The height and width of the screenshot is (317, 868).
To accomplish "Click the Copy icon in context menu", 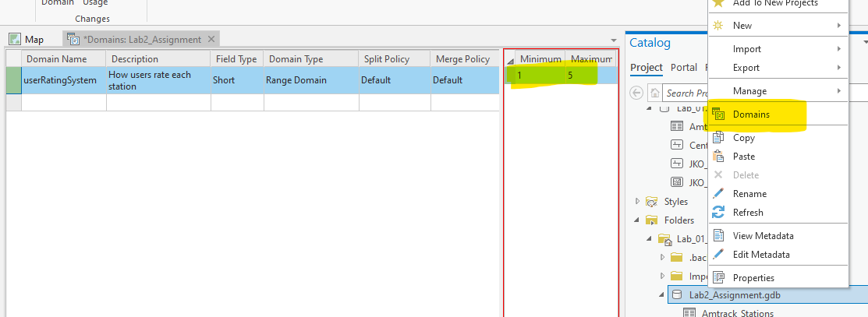I will click(718, 138).
